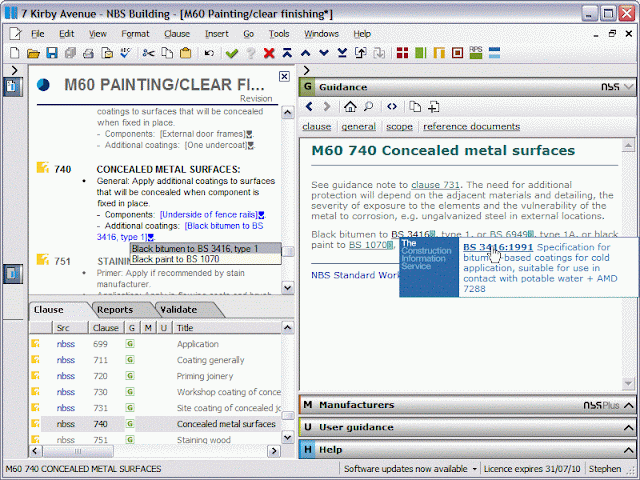Expand the Help panel
The image size is (640, 480).
(x=629, y=450)
